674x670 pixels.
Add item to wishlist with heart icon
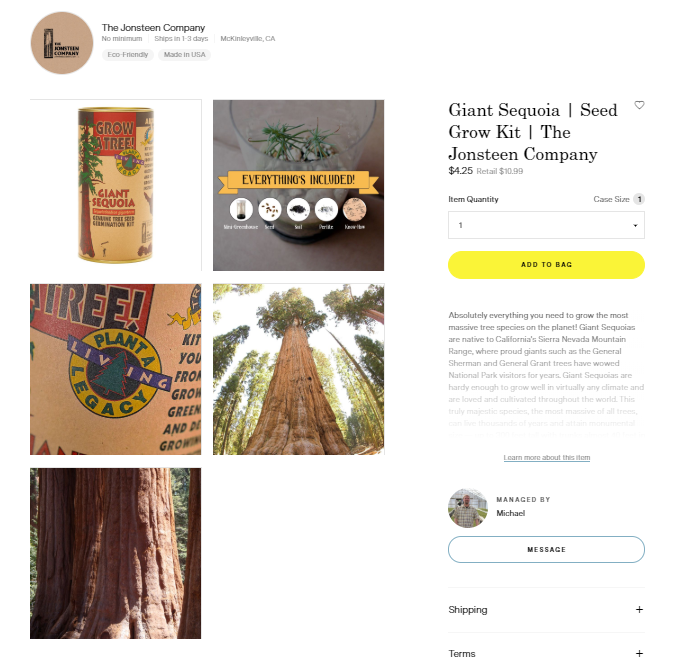639,105
